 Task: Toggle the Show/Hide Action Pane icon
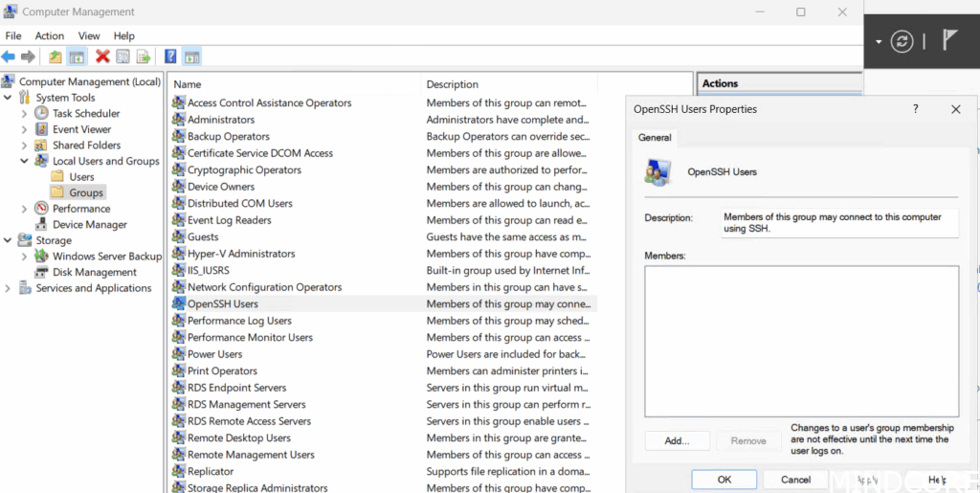pos(191,56)
